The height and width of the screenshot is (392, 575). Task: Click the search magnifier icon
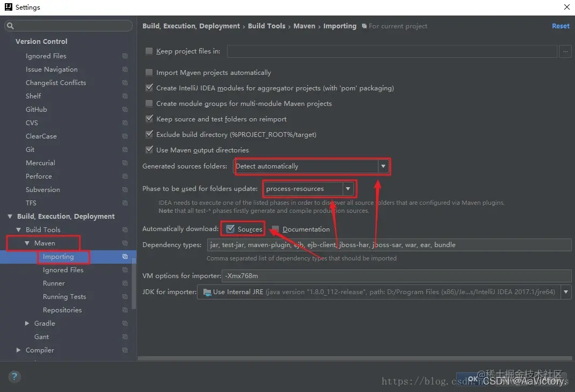coord(10,26)
